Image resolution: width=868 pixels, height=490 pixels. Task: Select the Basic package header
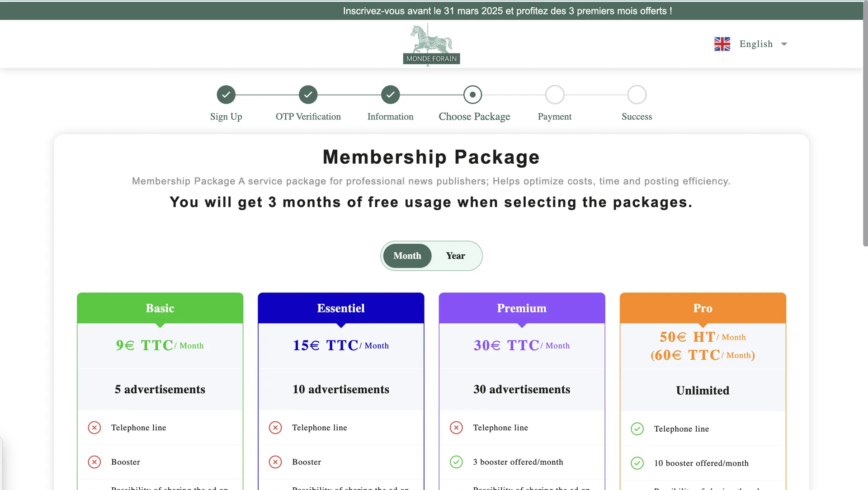[160, 308]
